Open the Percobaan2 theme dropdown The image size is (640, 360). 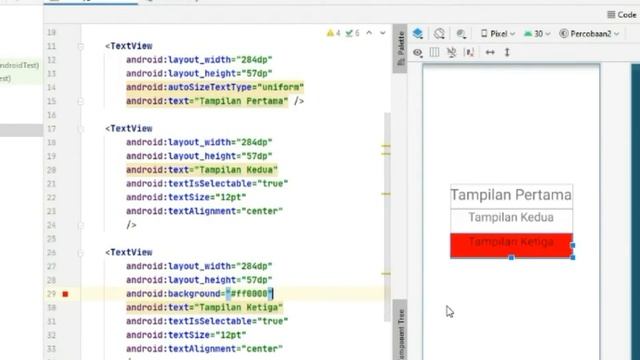pos(589,33)
